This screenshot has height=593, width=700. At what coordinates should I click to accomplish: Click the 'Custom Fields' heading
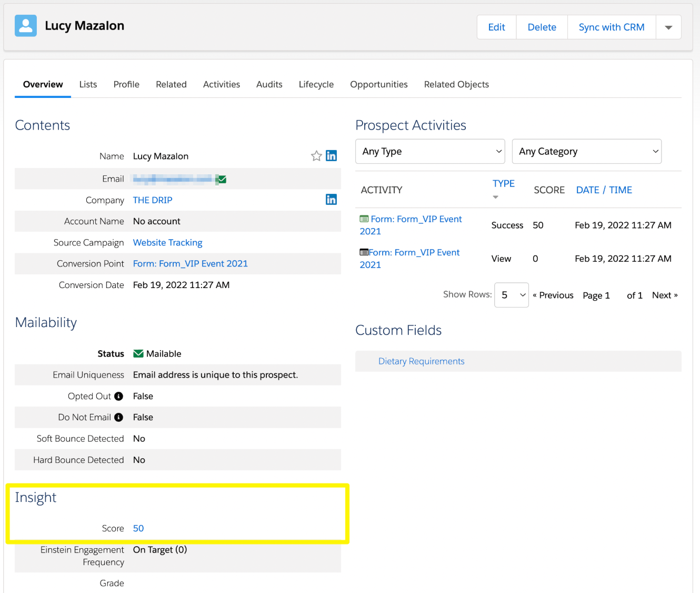pyautogui.click(x=398, y=330)
